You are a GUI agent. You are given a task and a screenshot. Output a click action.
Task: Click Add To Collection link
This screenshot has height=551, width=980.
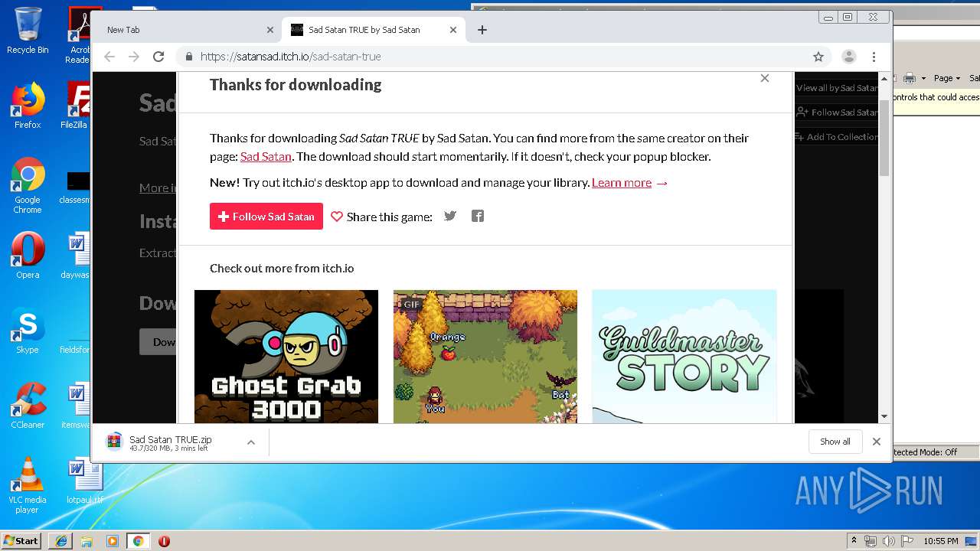click(837, 137)
